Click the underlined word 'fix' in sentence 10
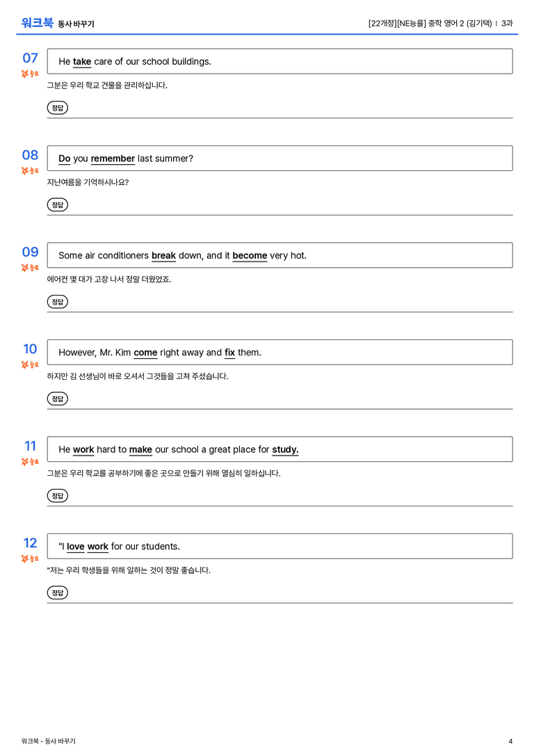The image size is (534, 756). 230,353
